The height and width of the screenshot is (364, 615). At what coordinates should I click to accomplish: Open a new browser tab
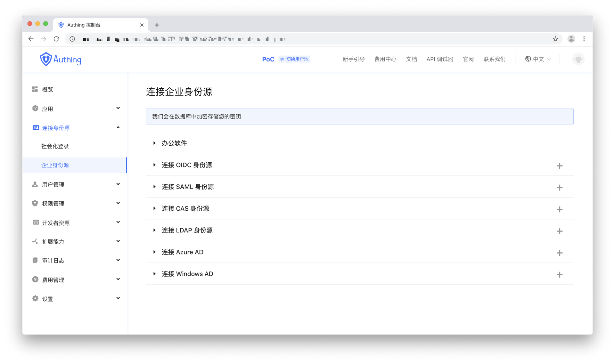[x=157, y=25]
